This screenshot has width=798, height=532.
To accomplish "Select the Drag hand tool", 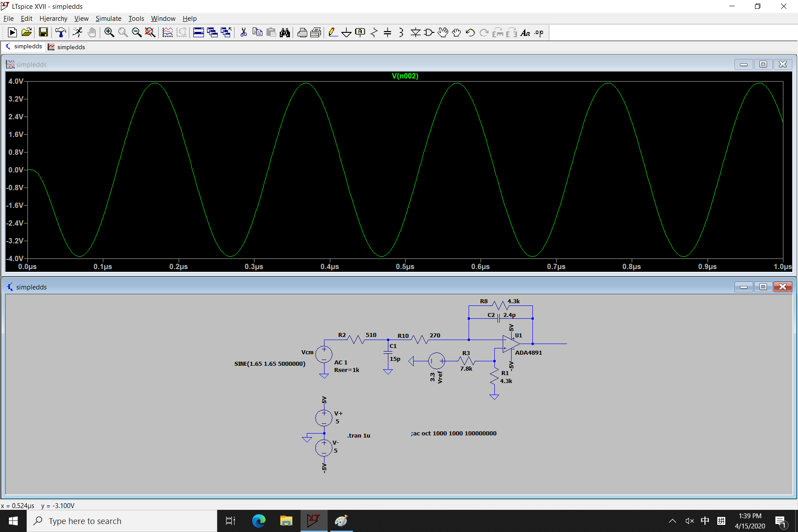I will click(457, 32).
